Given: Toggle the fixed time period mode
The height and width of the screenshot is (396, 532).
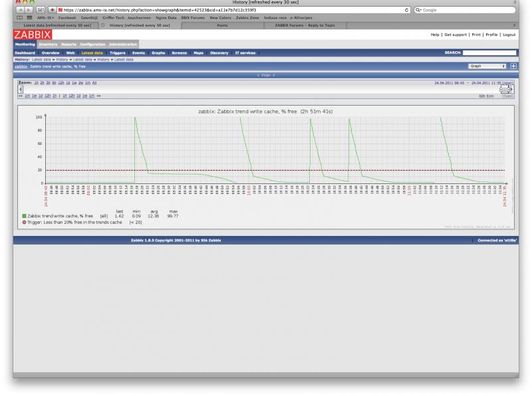Looking at the screenshot, I should coord(508,96).
